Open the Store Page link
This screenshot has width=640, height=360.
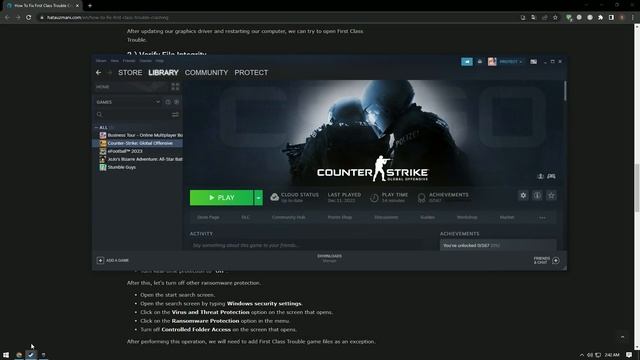coord(208,218)
